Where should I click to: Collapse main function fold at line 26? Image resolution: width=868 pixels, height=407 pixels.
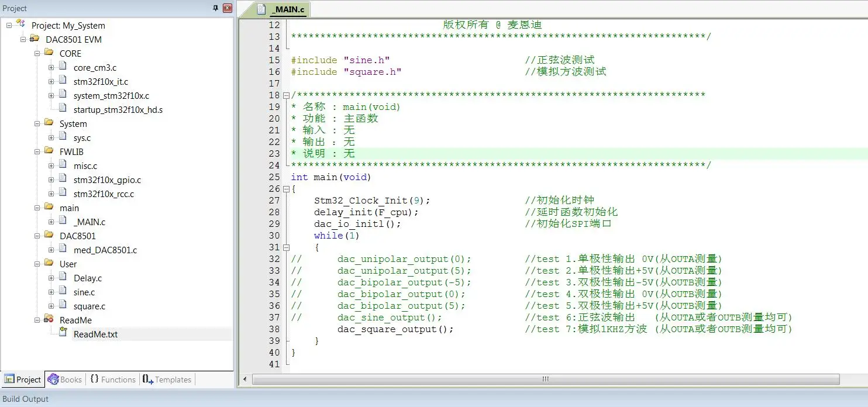286,189
